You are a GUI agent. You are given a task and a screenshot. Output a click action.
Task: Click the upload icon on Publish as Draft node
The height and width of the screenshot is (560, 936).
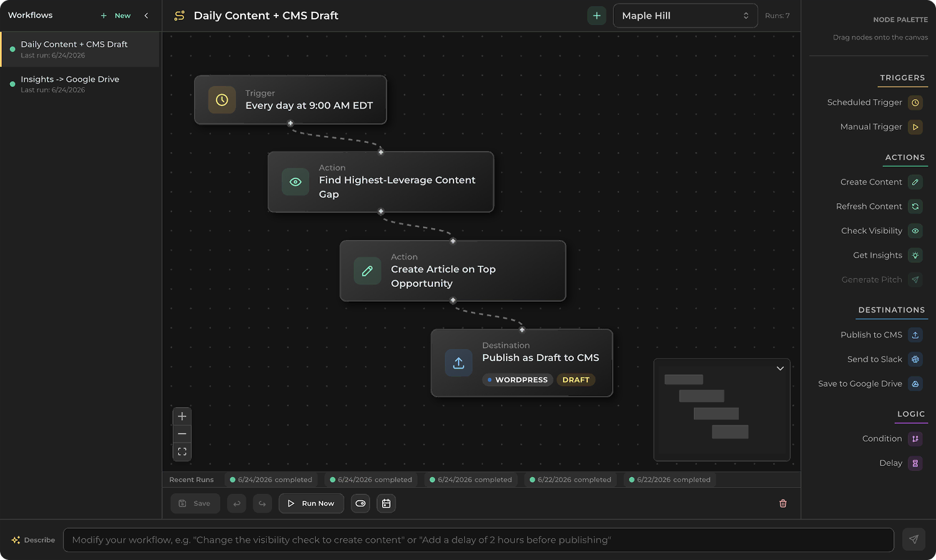tap(459, 363)
